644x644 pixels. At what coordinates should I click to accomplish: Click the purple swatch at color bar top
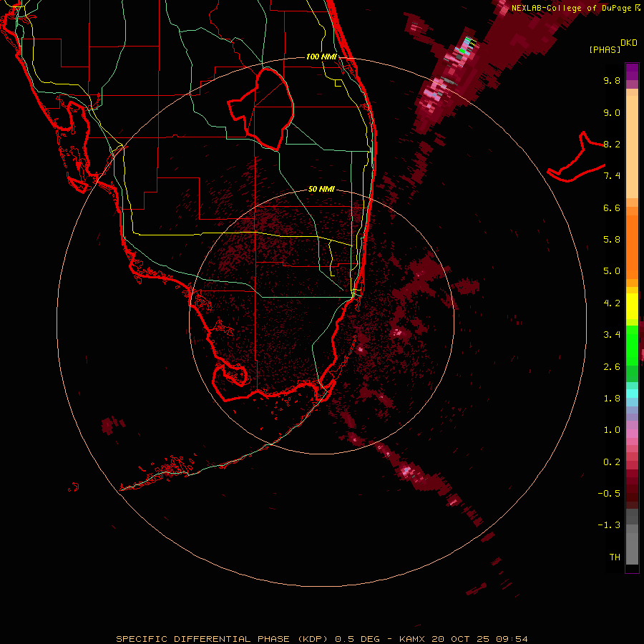point(632,72)
